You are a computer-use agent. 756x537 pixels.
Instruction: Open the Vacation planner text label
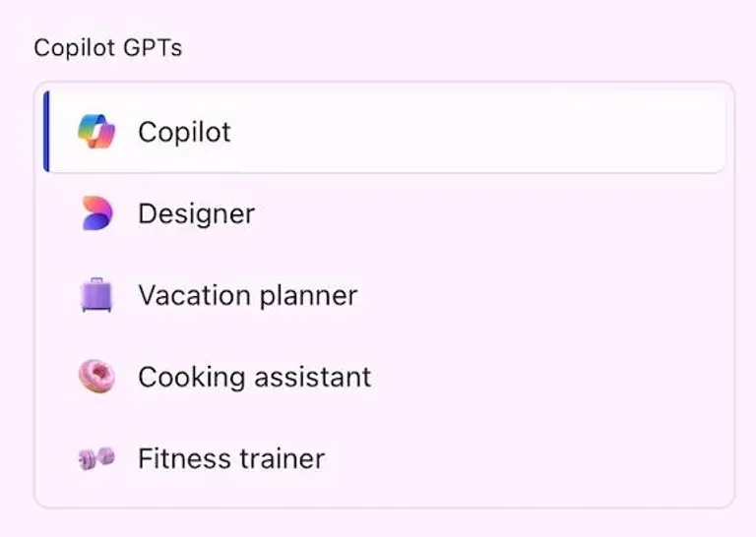[x=247, y=295]
